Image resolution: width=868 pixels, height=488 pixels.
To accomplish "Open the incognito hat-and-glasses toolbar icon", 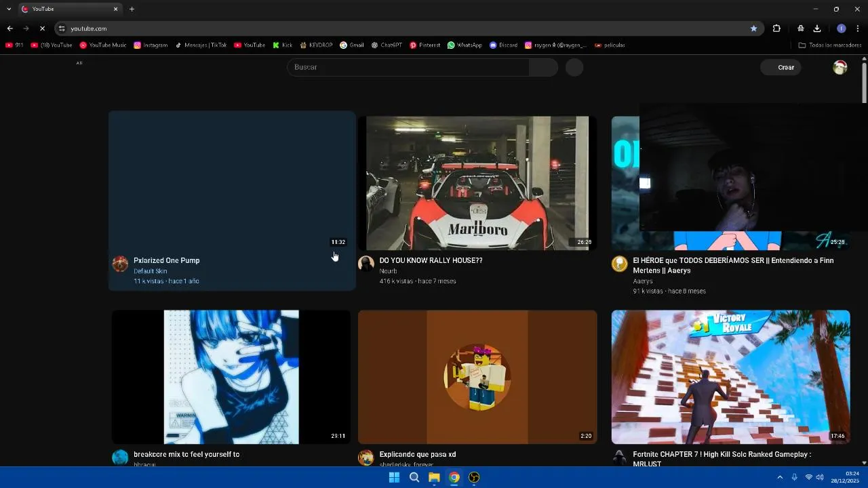I will (x=801, y=28).
